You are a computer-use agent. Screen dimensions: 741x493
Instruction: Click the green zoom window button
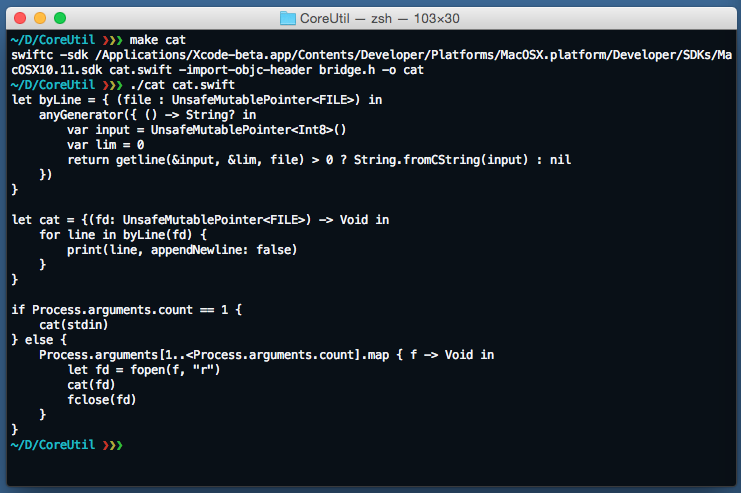pos(60,18)
